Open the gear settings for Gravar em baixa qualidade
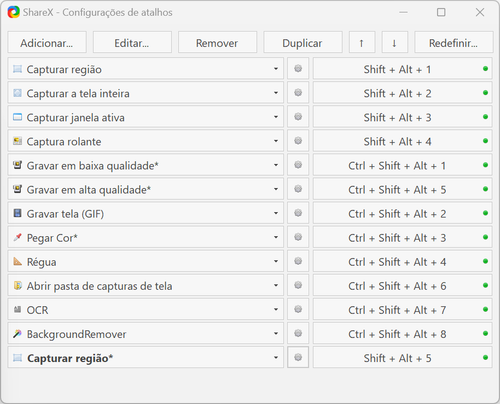The width and height of the screenshot is (500, 404). (x=298, y=165)
